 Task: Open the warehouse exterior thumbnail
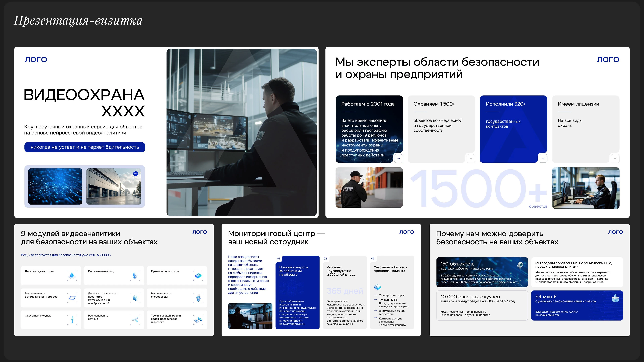pyautogui.click(x=114, y=186)
